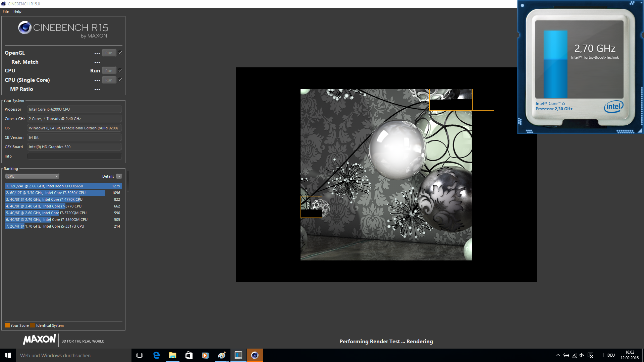Select ranking entry Intel Core i7-3840QM

(63, 220)
